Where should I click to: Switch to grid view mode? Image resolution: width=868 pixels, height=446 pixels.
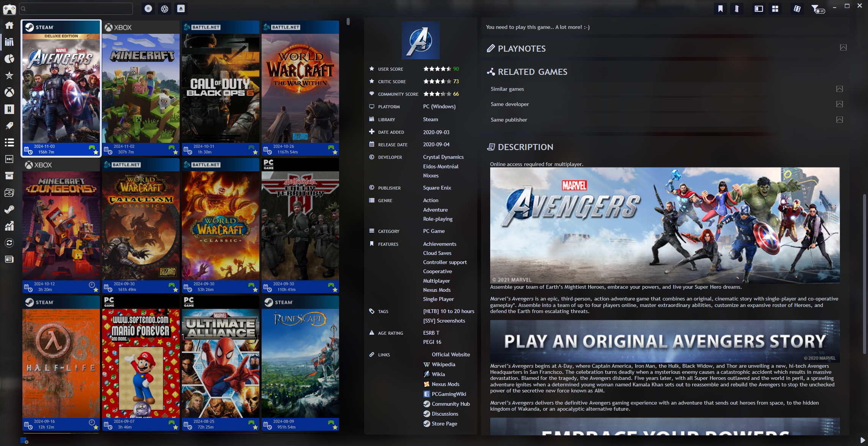(775, 9)
